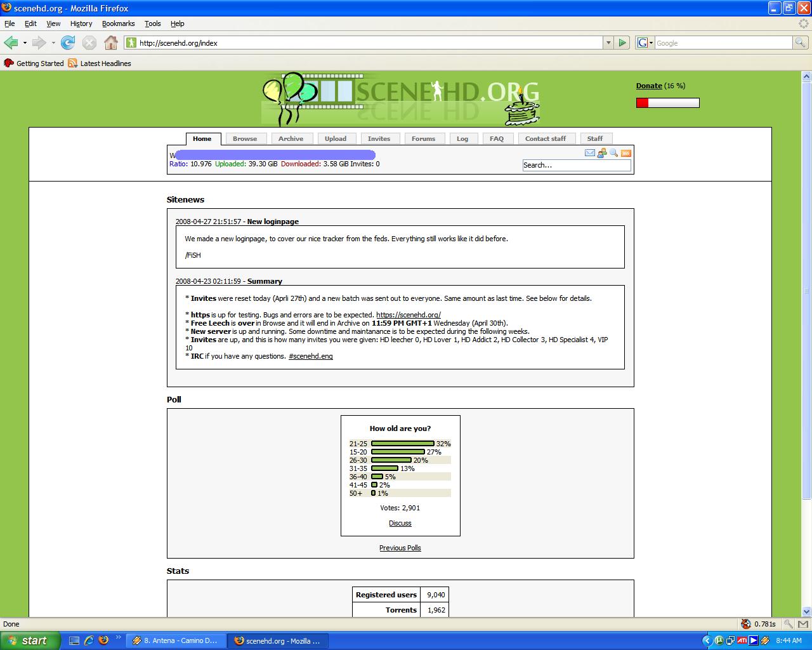
Task: Expand the address bar URL dropdown
Action: coord(608,43)
